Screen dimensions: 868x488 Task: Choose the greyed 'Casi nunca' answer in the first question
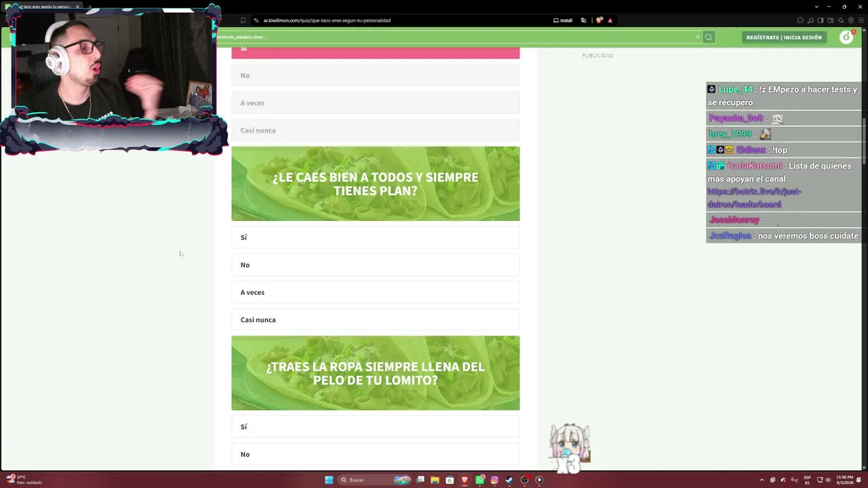tap(375, 130)
